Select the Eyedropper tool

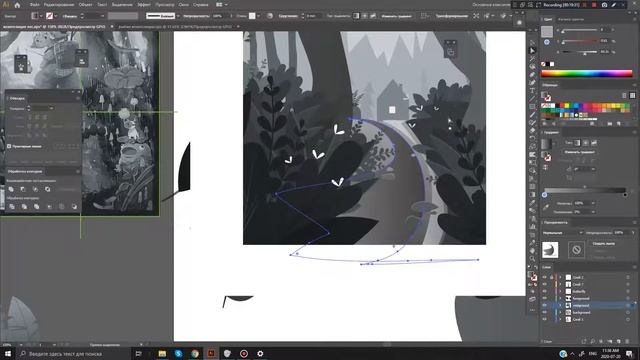point(532,203)
